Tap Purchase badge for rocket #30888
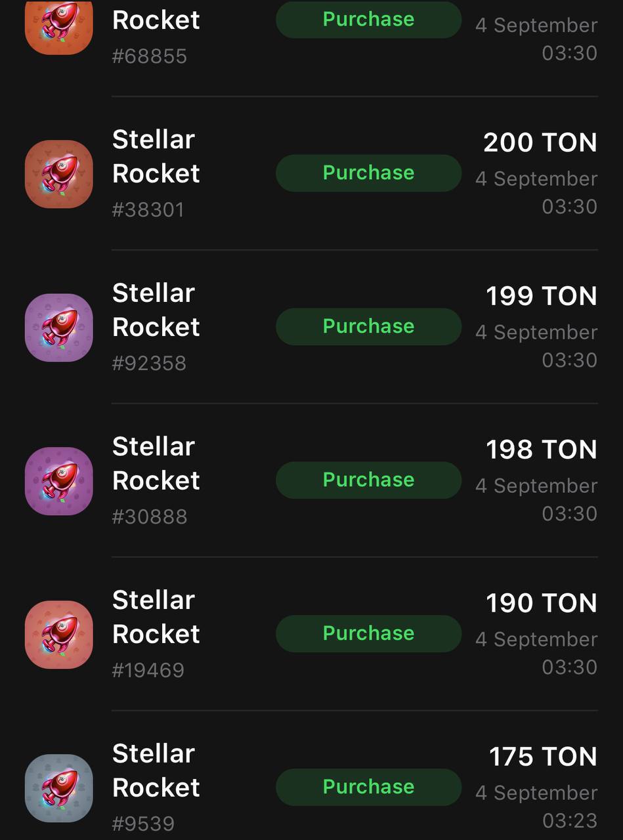 pos(368,480)
